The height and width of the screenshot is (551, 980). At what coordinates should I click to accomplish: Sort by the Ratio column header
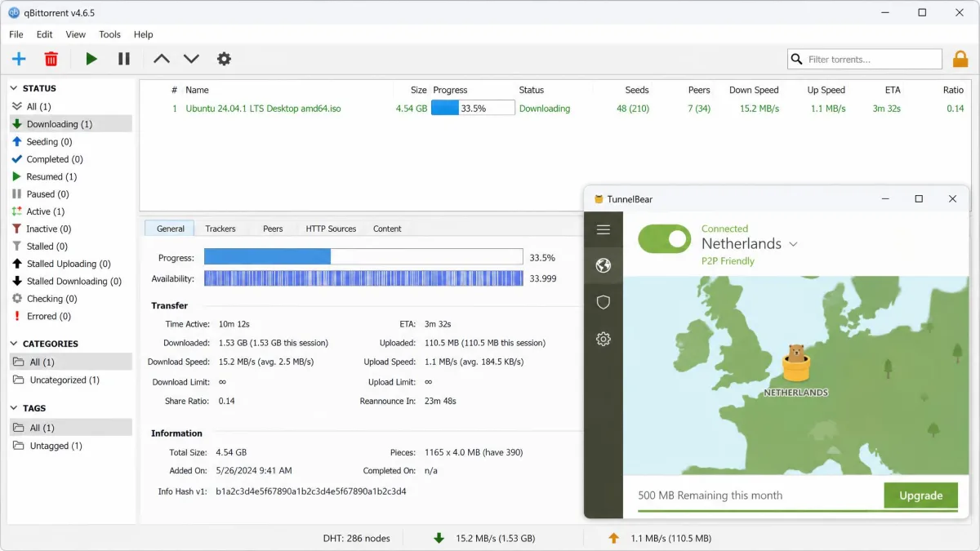(x=953, y=90)
